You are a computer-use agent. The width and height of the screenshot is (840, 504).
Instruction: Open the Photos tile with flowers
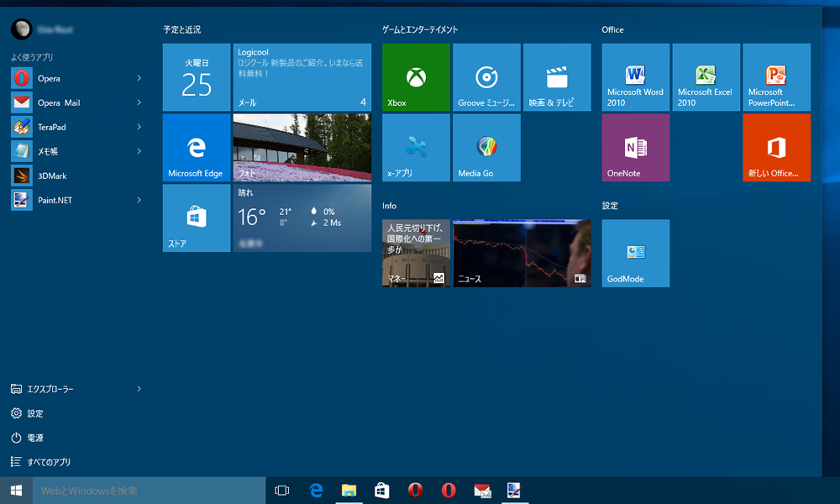[302, 147]
